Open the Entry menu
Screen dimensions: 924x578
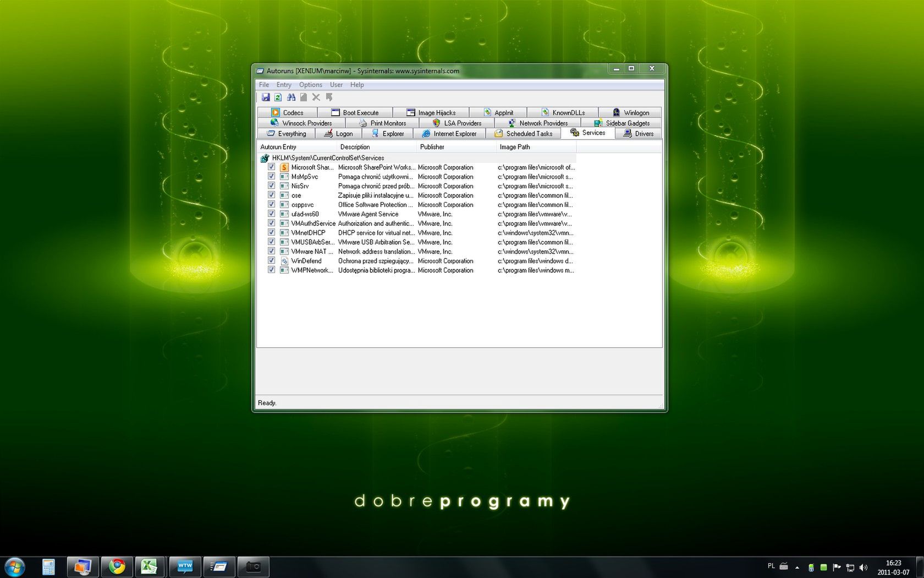pos(284,85)
